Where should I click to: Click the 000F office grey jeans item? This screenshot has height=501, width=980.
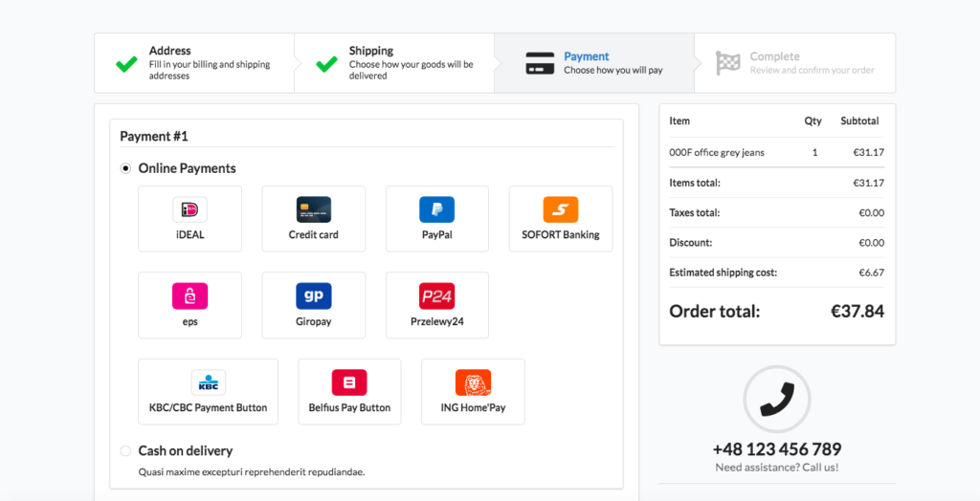click(x=717, y=152)
